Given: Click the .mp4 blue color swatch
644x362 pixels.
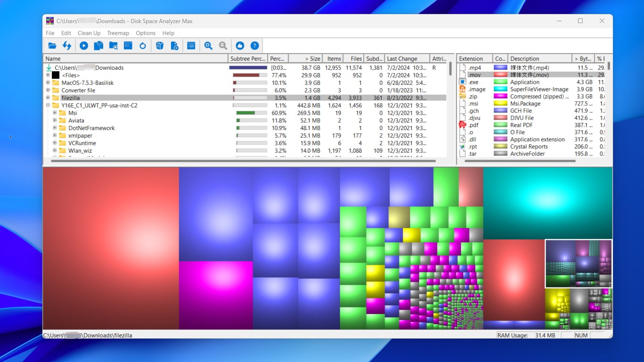Looking at the screenshot, I should point(500,68).
